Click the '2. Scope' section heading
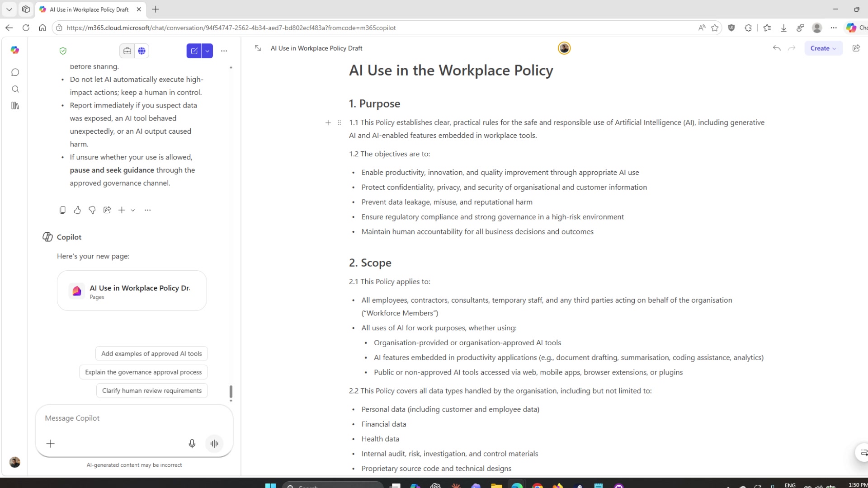 370,263
